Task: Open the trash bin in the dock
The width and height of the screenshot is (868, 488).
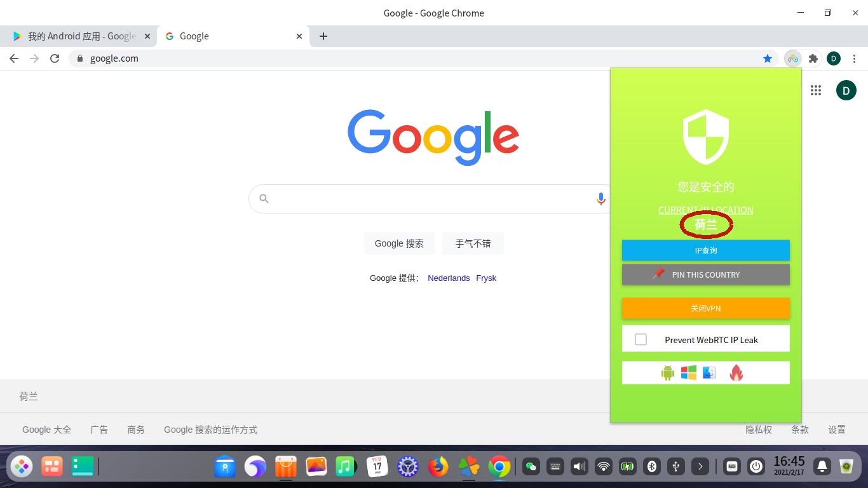Action: coord(846,467)
